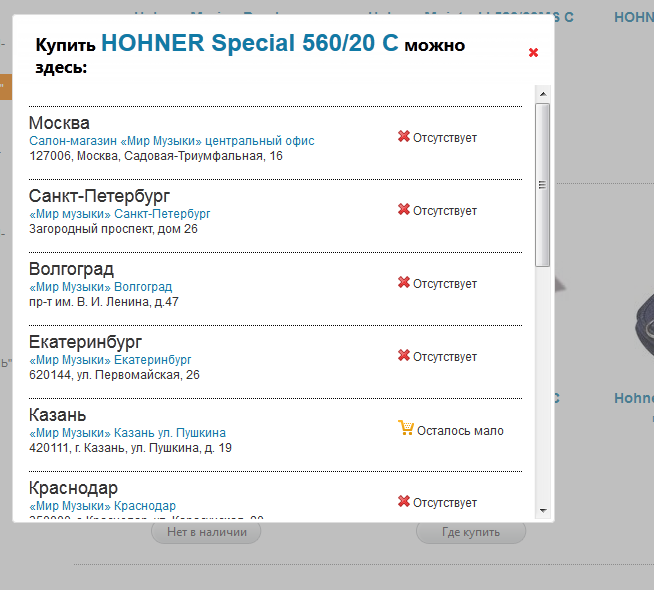
Task: Click the red unavailable icon for Екатеринбург
Action: tap(404, 356)
